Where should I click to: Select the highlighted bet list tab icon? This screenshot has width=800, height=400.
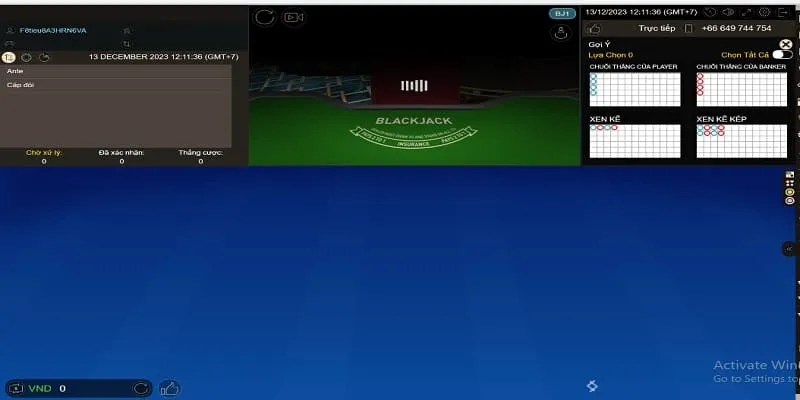click(8, 57)
